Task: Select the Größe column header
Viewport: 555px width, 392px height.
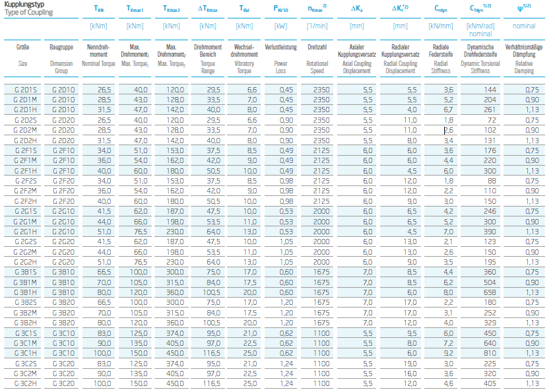Action: pyautogui.click(x=22, y=47)
